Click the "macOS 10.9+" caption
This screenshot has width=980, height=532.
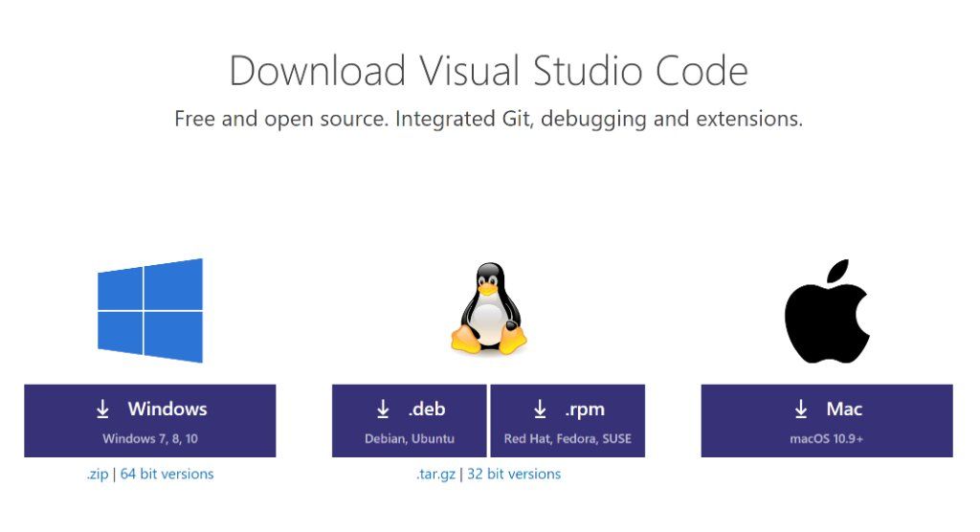coord(827,439)
